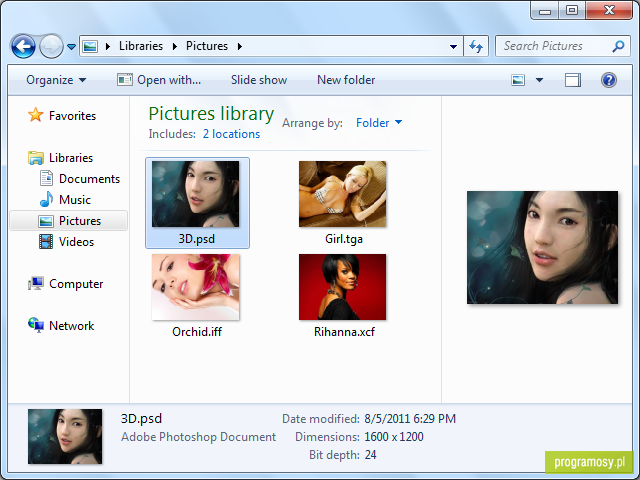
Task: Click the Bit depth value 24
Action: click(370, 455)
